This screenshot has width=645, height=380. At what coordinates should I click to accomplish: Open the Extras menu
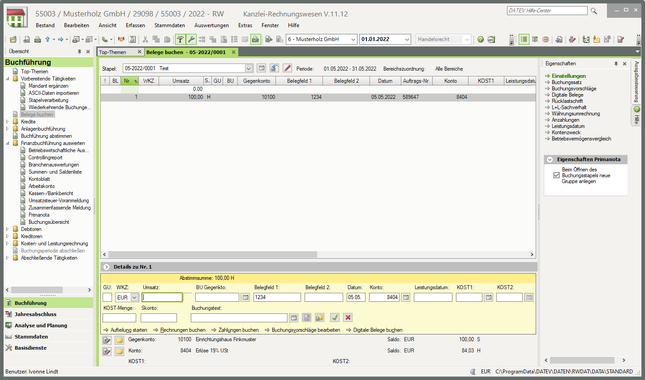pyautogui.click(x=245, y=25)
